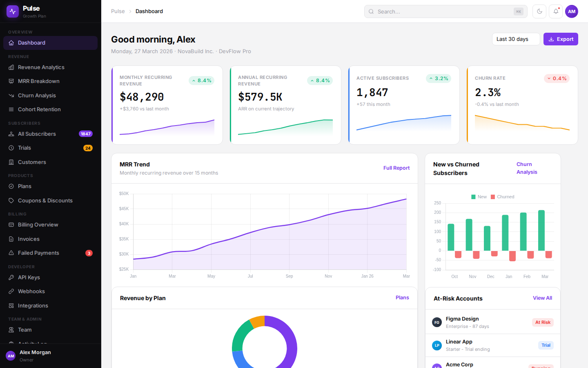
Task: Open the Last 30 days range selector
Action: (x=516, y=39)
